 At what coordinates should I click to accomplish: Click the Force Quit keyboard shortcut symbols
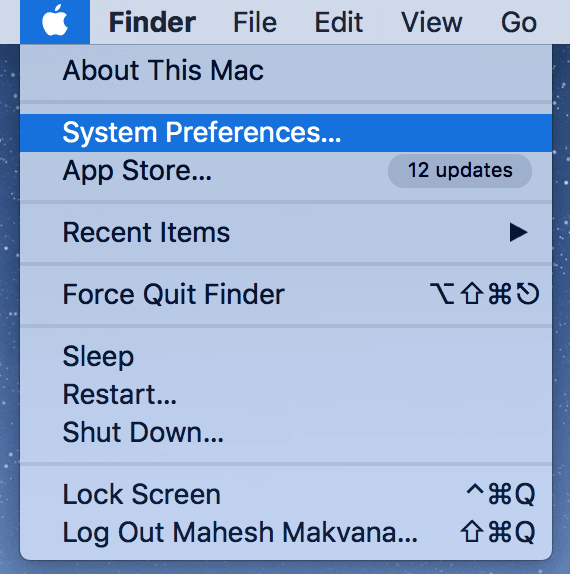[484, 294]
